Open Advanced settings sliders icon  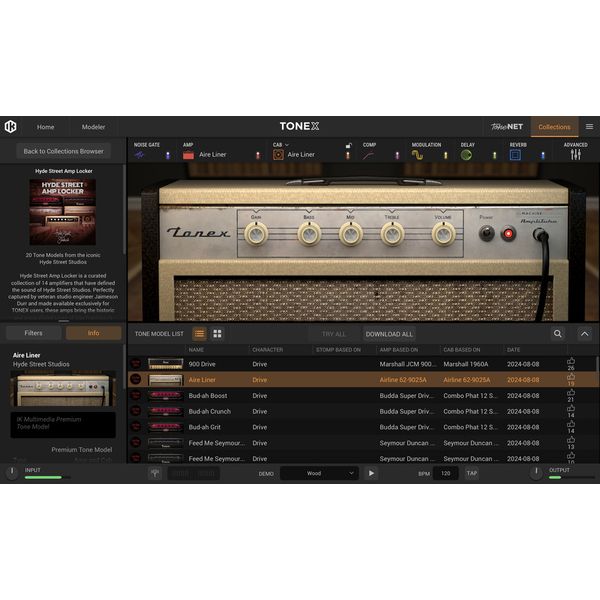[576, 155]
